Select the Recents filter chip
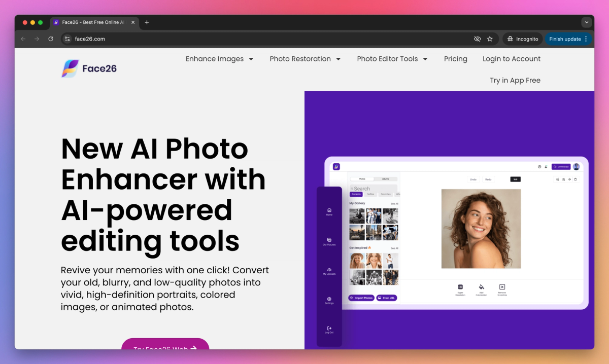This screenshot has height=364, width=609. pos(356,194)
